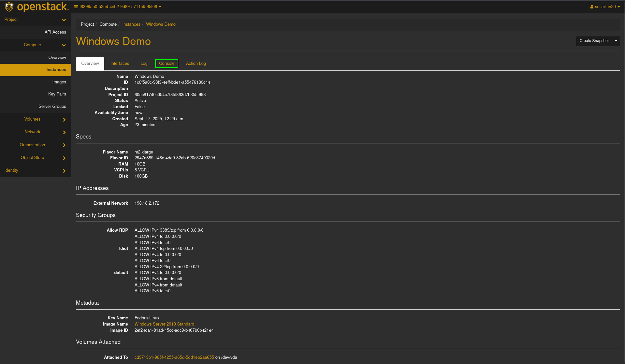
Task: Open the attached volume ID link
Action: pyautogui.click(x=174, y=357)
